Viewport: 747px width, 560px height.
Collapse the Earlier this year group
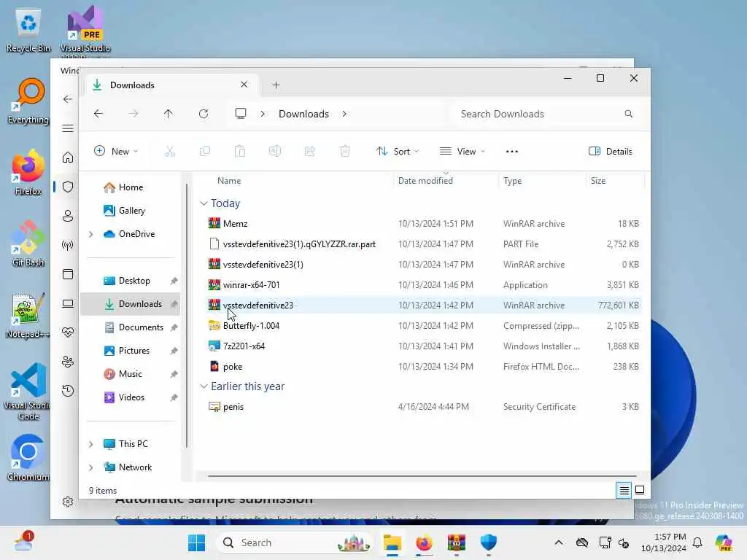[204, 386]
